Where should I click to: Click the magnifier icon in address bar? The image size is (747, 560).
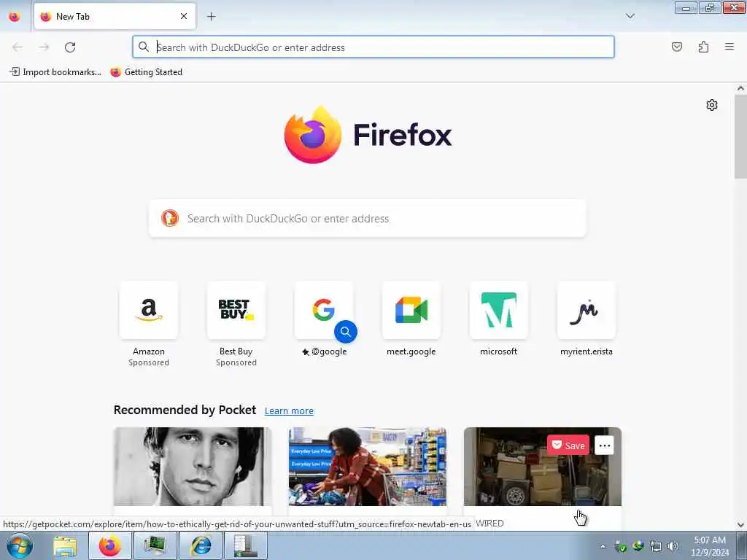[x=144, y=47]
